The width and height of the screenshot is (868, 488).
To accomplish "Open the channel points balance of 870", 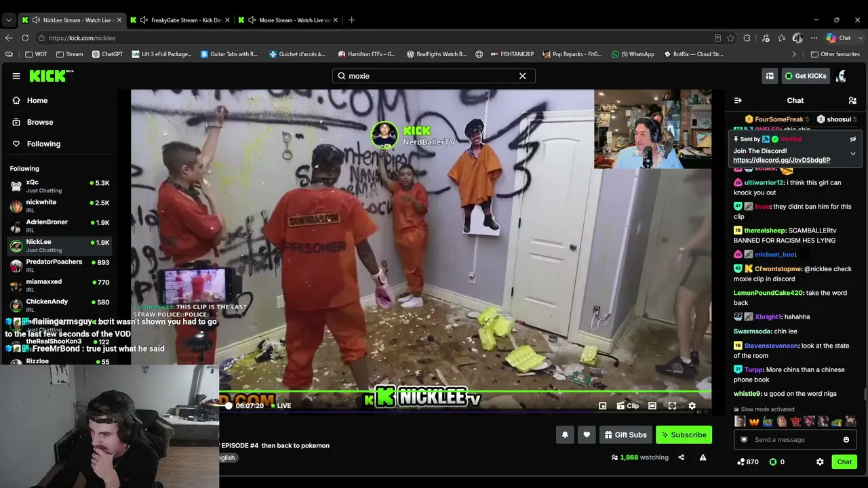I will 748,462.
